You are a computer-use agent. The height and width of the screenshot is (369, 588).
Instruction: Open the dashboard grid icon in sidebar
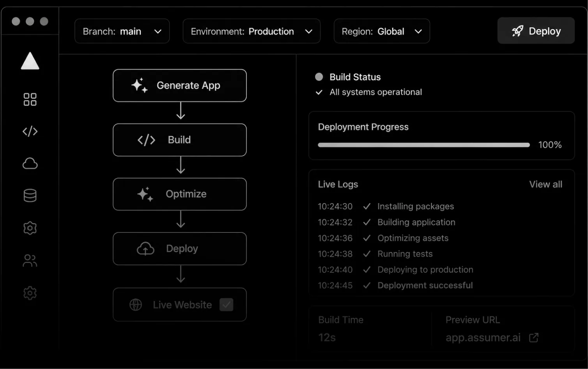[x=30, y=99]
